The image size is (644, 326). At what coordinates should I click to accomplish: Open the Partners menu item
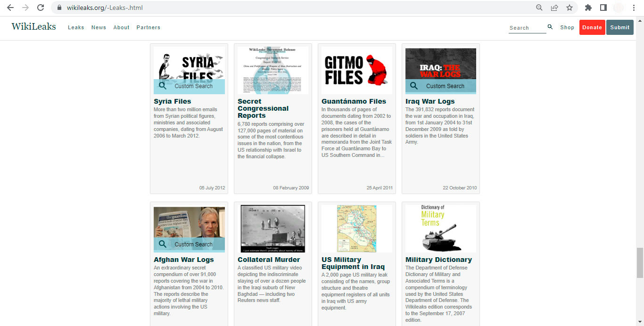pyautogui.click(x=149, y=27)
